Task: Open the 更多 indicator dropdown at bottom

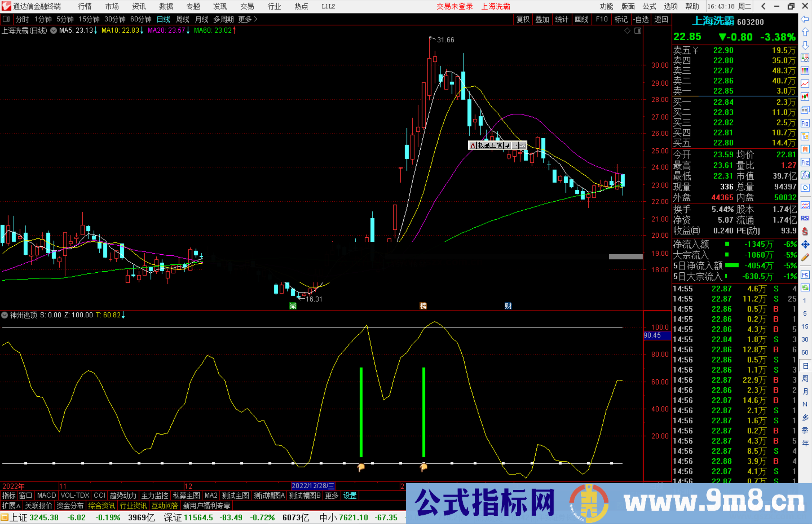Action: tap(331, 495)
